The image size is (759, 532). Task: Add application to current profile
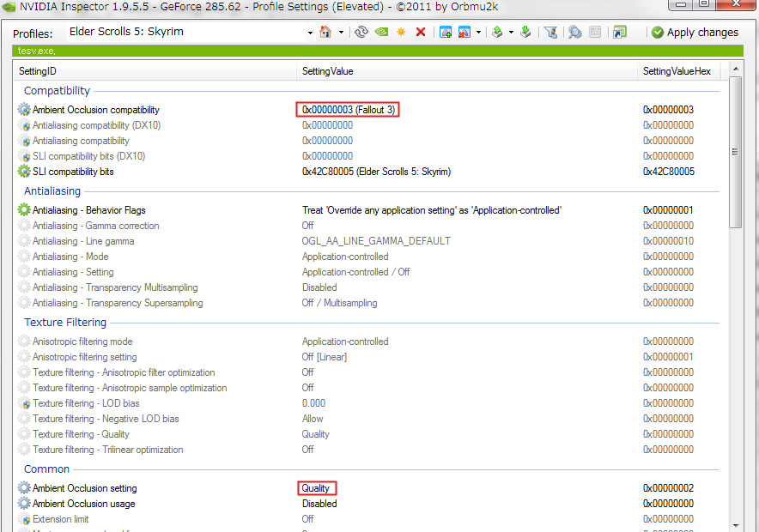pos(446,33)
